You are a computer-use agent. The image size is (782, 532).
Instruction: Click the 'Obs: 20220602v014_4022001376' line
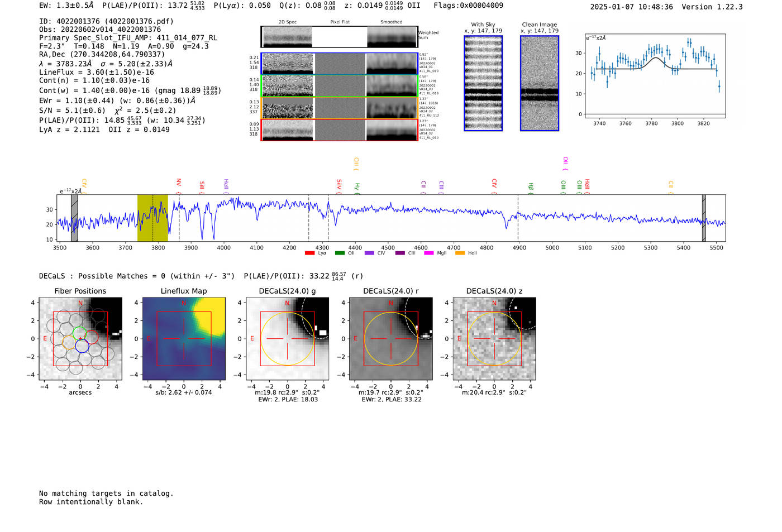tap(100, 30)
